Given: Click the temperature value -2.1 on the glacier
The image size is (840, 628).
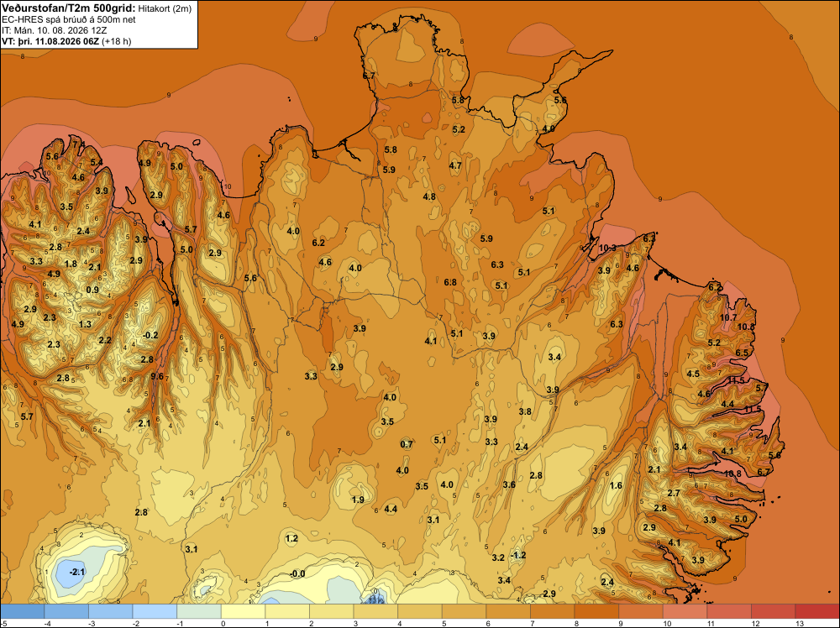Looking at the screenshot, I should point(77,572).
